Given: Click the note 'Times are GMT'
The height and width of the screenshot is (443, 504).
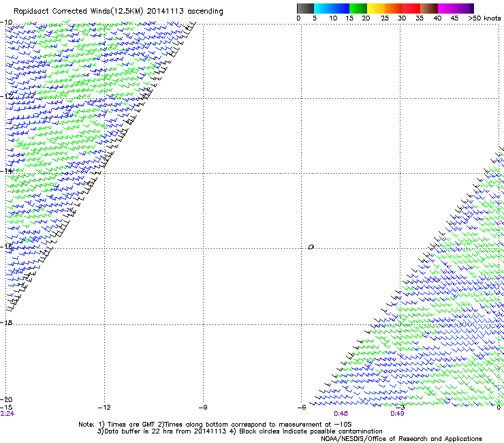Looking at the screenshot, I should point(131,425).
